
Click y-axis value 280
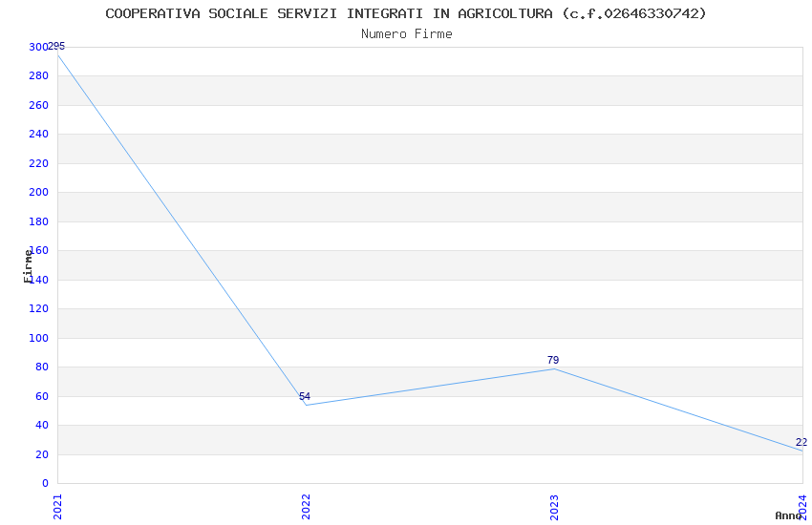pyautogui.click(x=38, y=76)
